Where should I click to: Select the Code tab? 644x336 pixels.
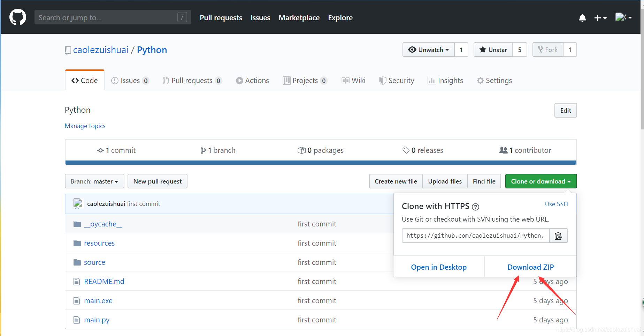[85, 80]
